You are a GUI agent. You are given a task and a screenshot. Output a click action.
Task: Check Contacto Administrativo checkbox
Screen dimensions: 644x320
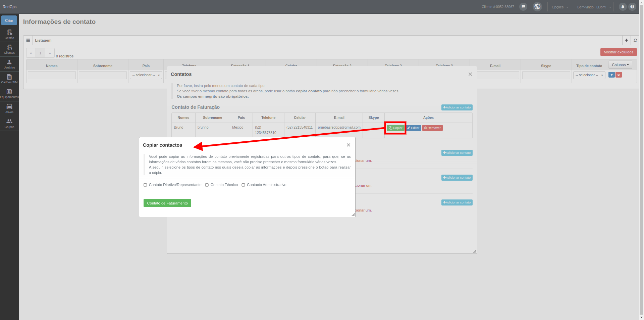[243, 185]
